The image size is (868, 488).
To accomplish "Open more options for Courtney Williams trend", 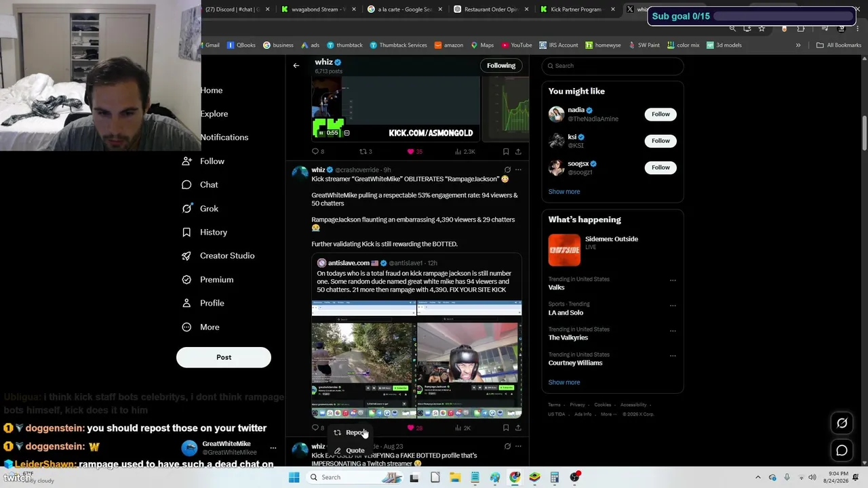I will (673, 355).
